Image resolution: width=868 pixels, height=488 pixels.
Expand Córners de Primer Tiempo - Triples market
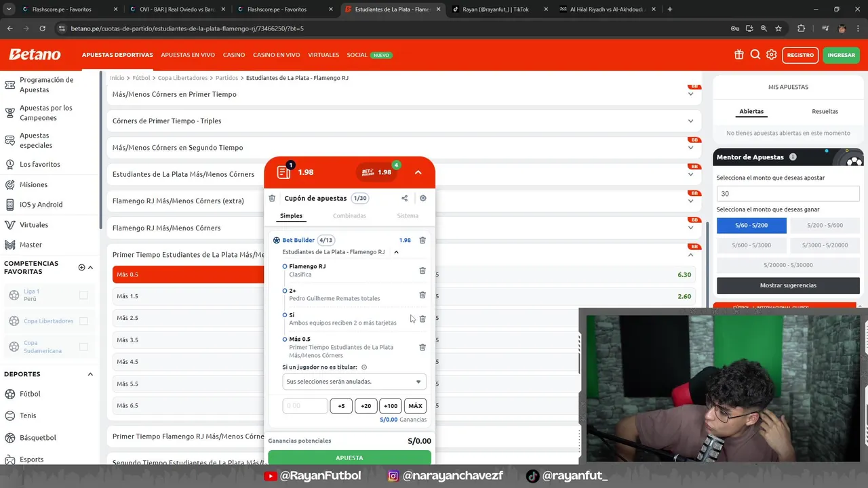404,121
